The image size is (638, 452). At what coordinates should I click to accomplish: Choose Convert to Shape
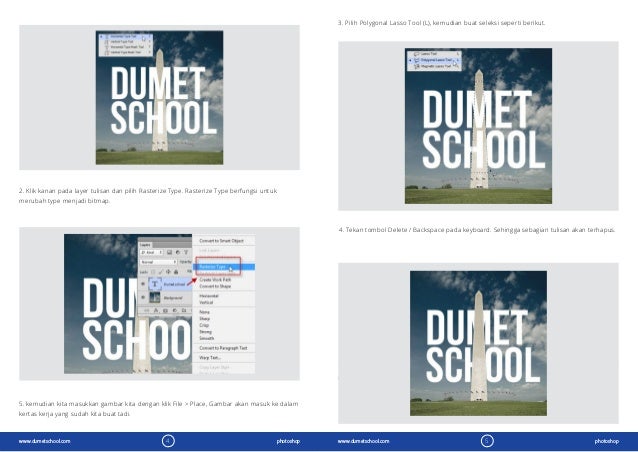[215, 286]
